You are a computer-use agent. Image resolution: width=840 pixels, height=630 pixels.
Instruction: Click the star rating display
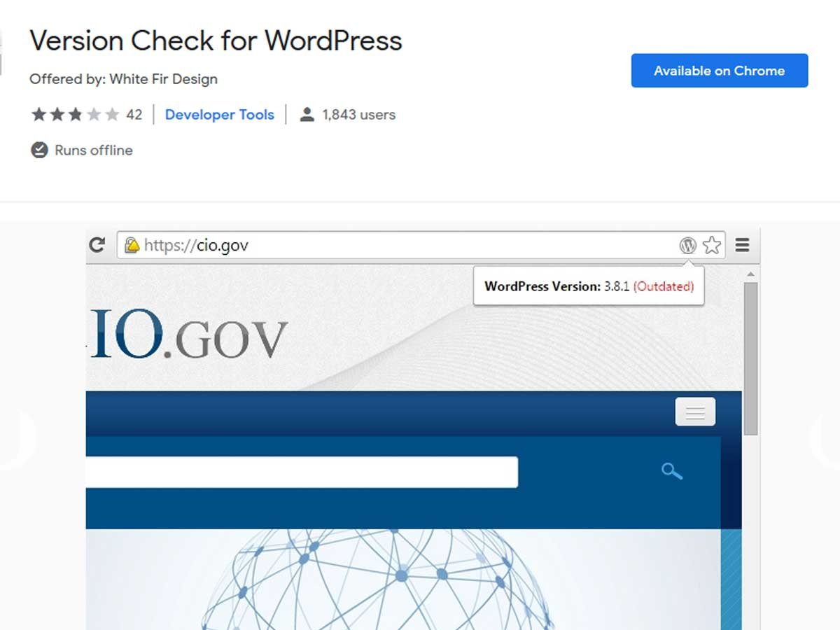[x=75, y=115]
